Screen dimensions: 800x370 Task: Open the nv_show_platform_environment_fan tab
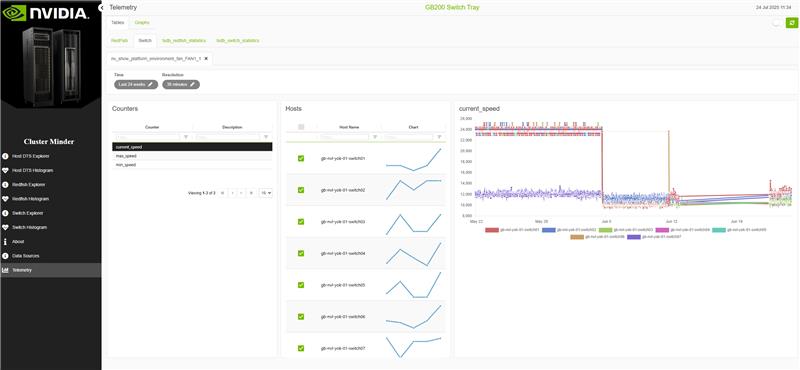[156, 59]
